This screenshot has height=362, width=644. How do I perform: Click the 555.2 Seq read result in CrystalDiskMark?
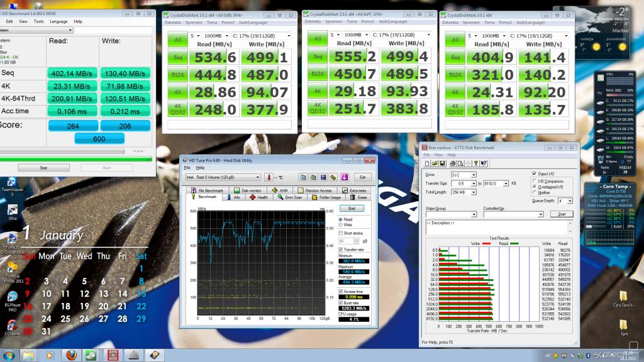[355, 57]
